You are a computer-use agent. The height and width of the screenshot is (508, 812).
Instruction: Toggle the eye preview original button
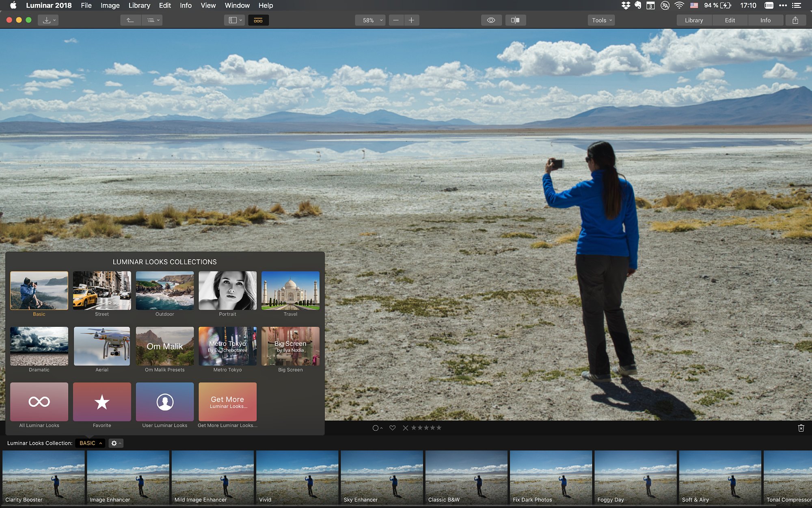(x=491, y=20)
